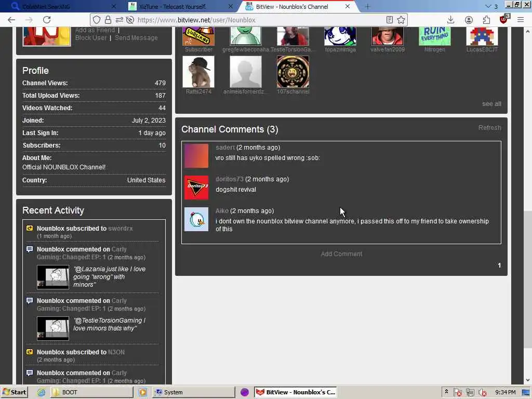532x399 pixels.
Task: Open the N3ON channel link
Action: pyautogui.click(x=116, y=352)
